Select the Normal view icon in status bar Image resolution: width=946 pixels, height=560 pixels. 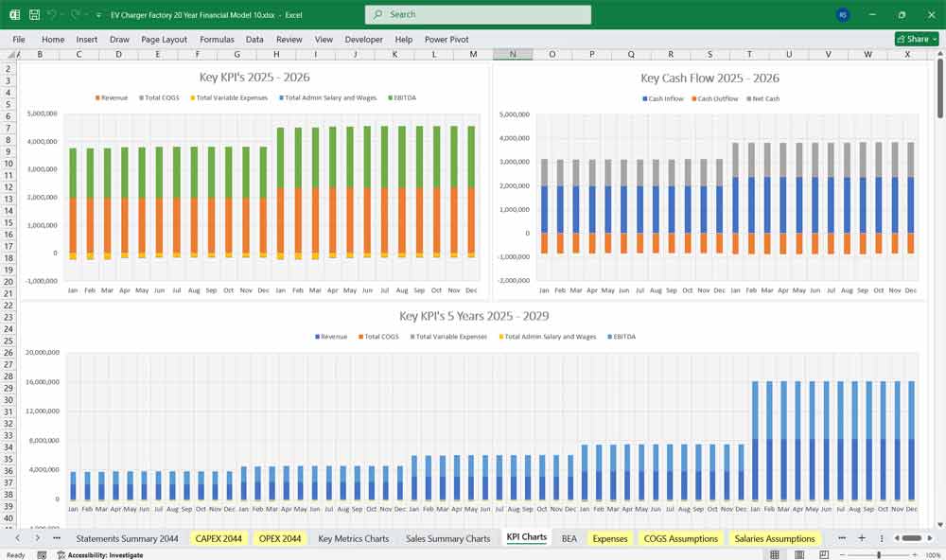(x=776, y=554)
